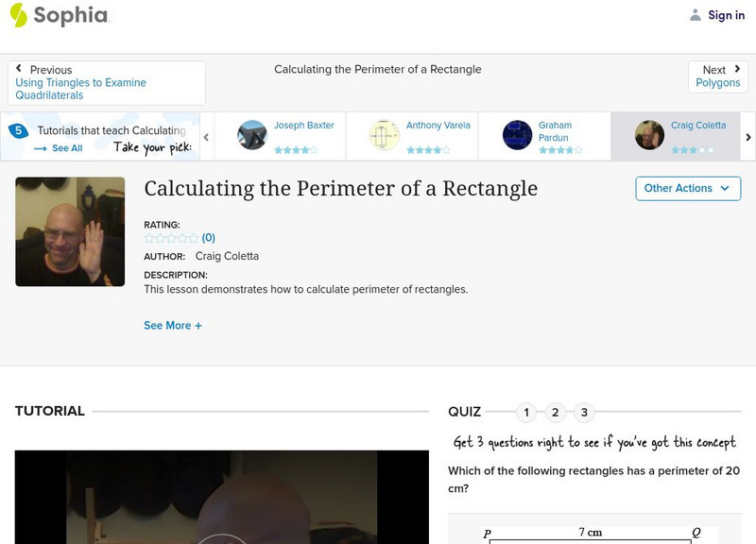The height and width of the screenshot is (544, 756).
Task: Click Graham Pardun's star rating
Action: pyautogui.click(x=560, y=150)
